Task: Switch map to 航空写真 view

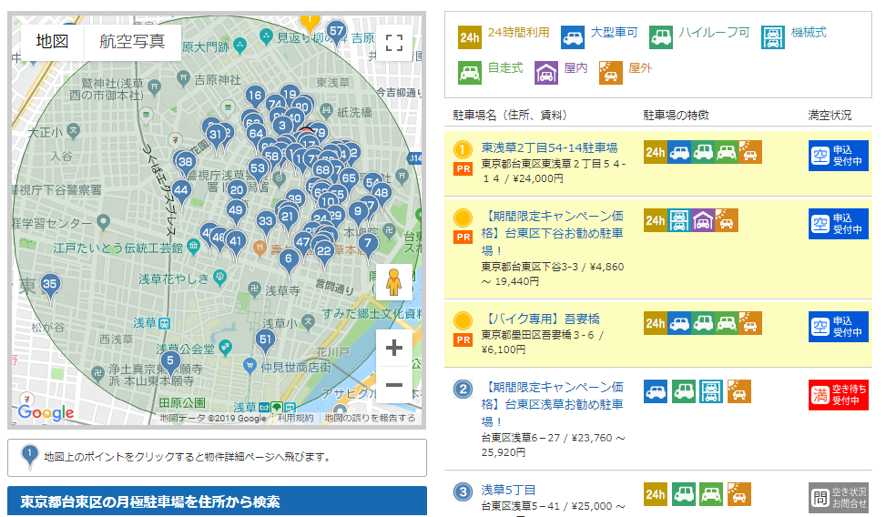Action: [133, 42]
